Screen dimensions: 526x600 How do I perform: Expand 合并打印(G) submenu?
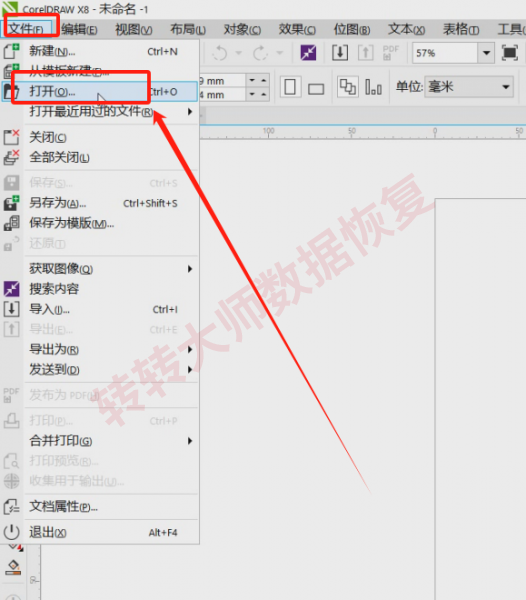click(x=99, y=441)
